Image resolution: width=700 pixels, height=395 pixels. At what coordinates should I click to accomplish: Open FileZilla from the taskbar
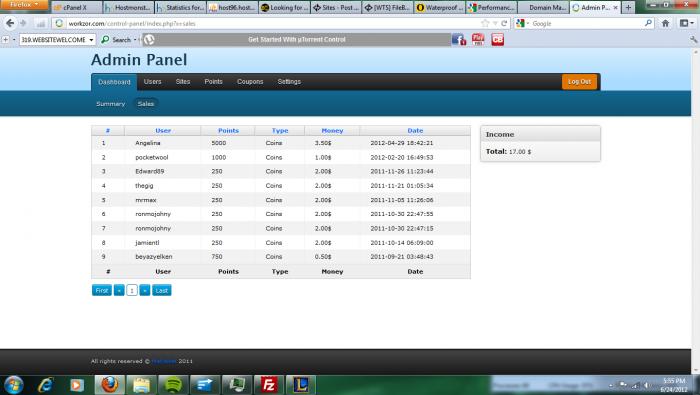(x=269, y=385)
